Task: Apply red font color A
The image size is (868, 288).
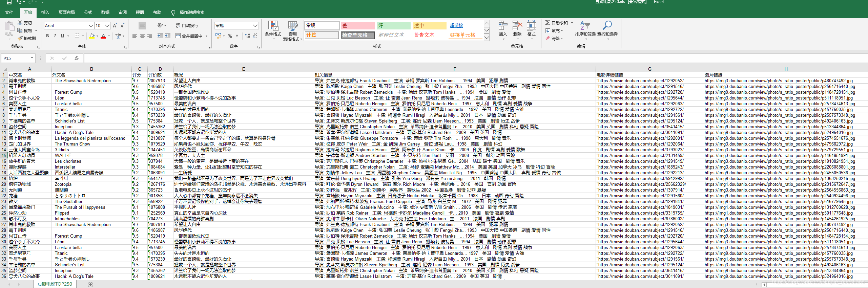Action: point(104,36)
